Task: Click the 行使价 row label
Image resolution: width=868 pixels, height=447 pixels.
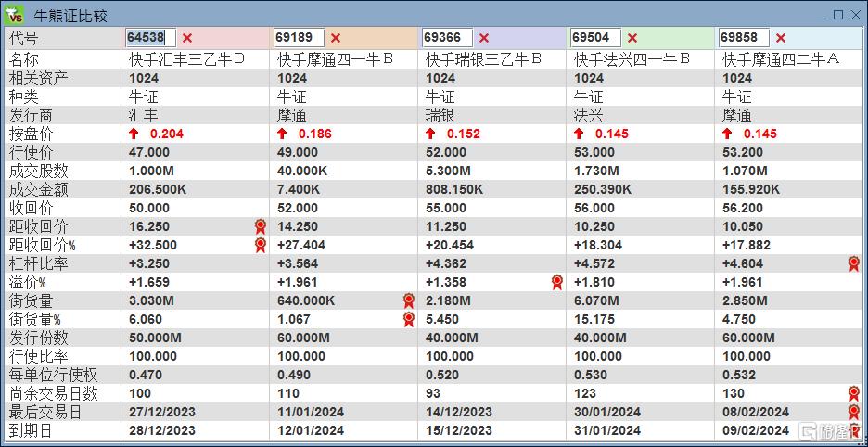Action: 32,152
